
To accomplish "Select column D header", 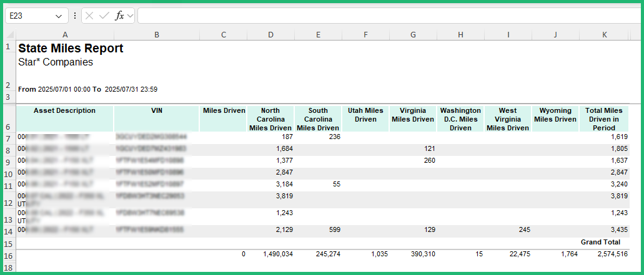I will [270, 35].
